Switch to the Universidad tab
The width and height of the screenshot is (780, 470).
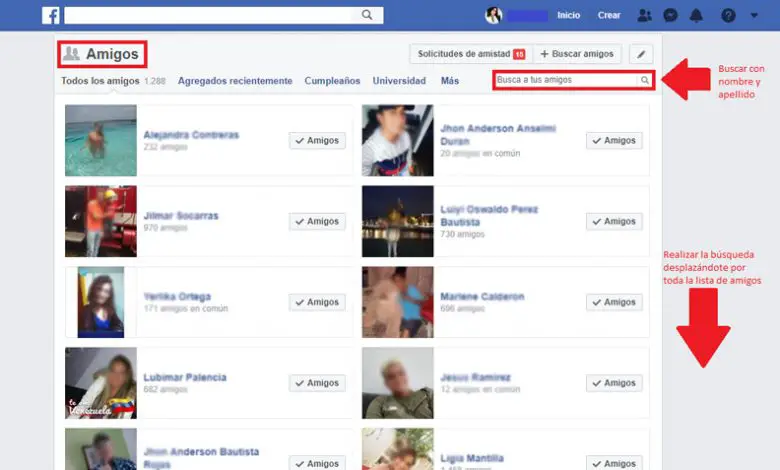coord(399,81)
